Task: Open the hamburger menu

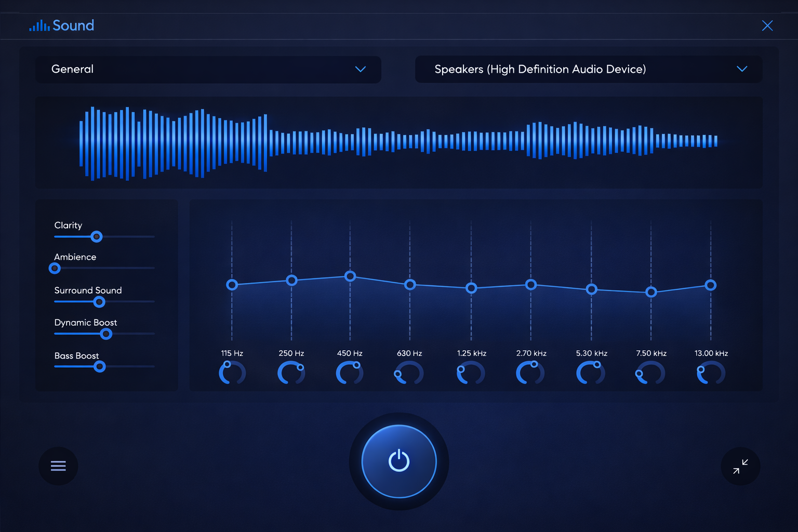Action: (58, 465)
